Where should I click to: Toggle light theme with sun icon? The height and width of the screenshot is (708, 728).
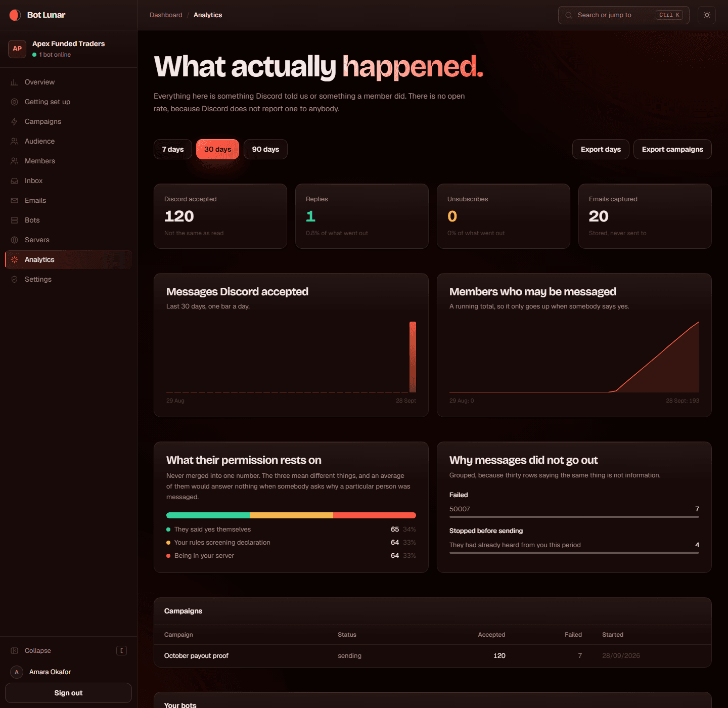707,15
